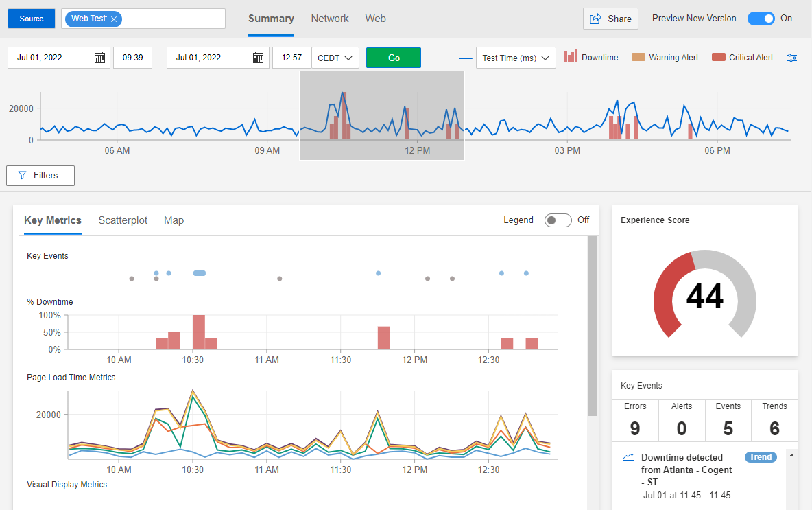Click the 100% downtime bar at 10:30
This screenshot has height=510, width=812.
click(x=199, y=332)
